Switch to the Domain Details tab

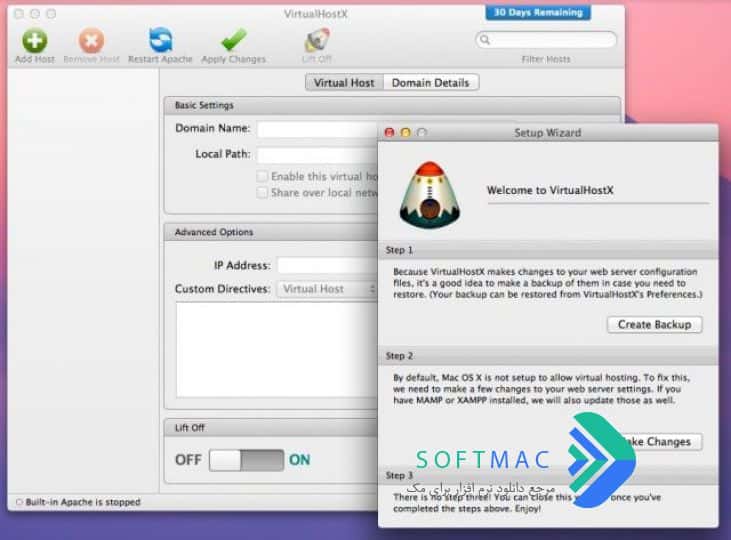(431, 83)
